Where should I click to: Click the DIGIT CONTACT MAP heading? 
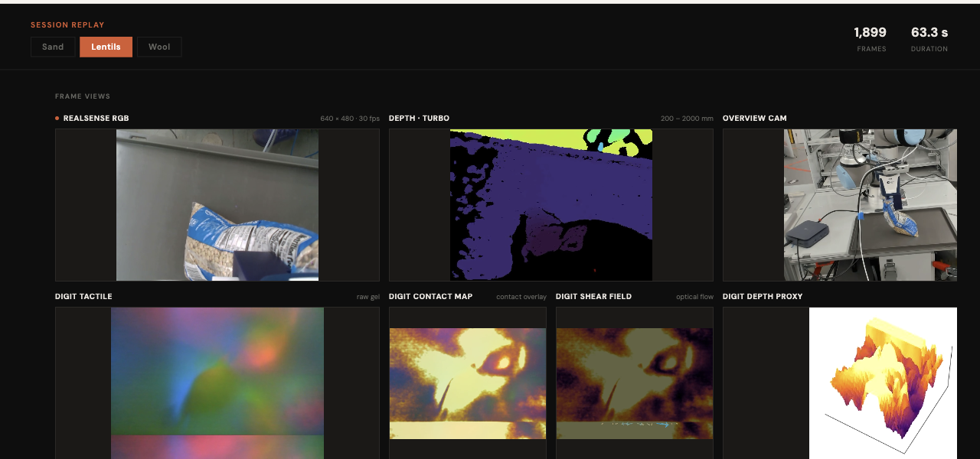coord(430,297)
